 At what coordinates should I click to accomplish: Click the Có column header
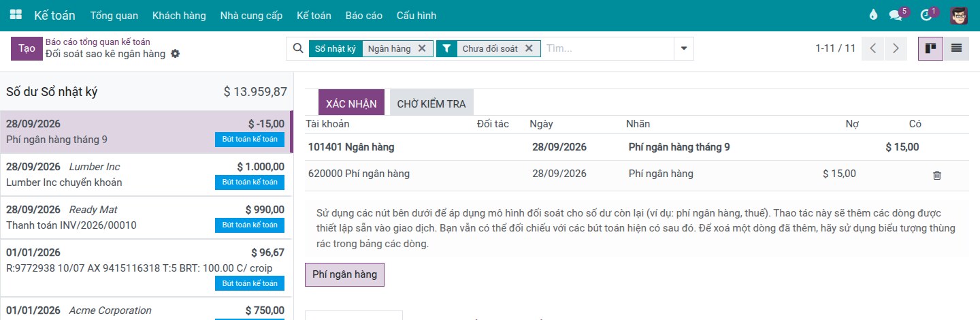click(x=915, y=124)
